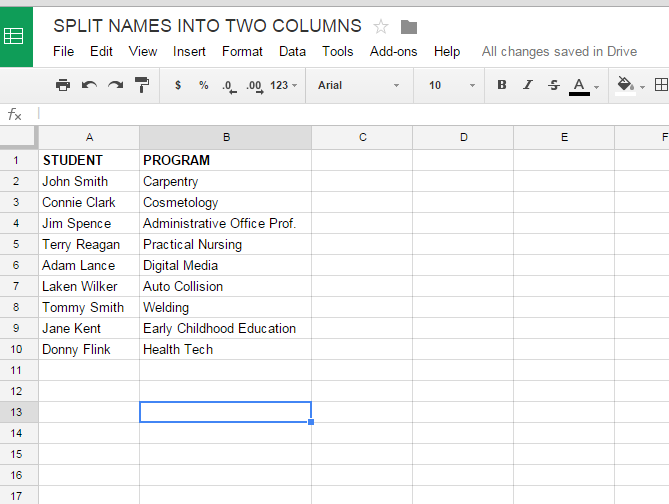Open the text color dropdown arrow
The height and width of the screenshot is (504, 669).
tap(596, 87)
